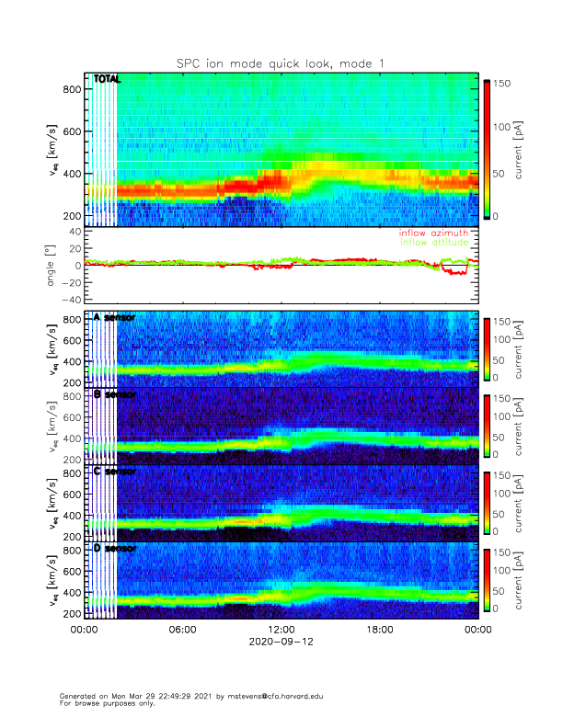563x728 pixels.
Task: Click the 'C sensor' panel label
Action: tap(113, 472)
